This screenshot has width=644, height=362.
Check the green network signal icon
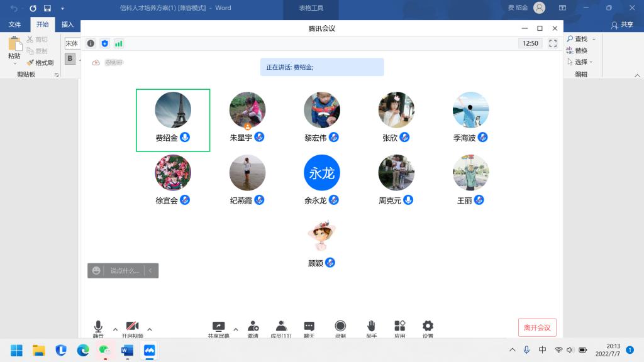click(118, 43)
